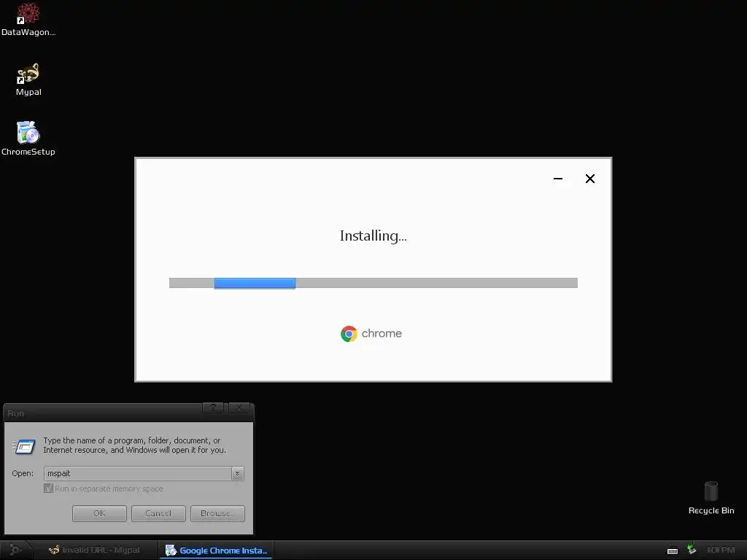Viewport: 747px width, 560px height.
Task: Minimize the Chrome installer window
Action: tap(558, 179)
